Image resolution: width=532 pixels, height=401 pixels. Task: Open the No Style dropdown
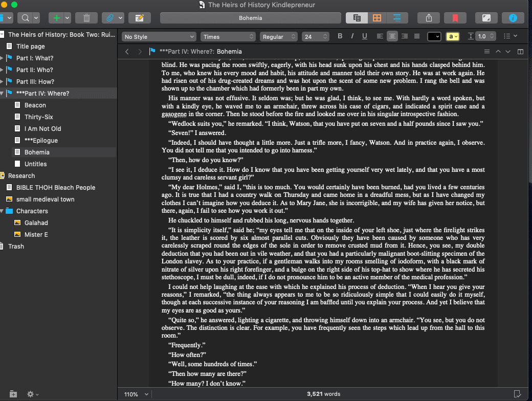click(x=159, y=36)
